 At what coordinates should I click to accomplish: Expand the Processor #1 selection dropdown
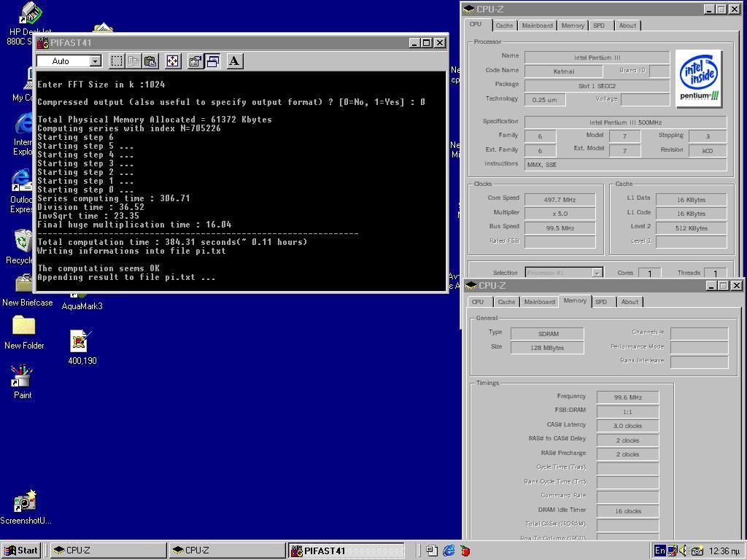coord(597,273)
